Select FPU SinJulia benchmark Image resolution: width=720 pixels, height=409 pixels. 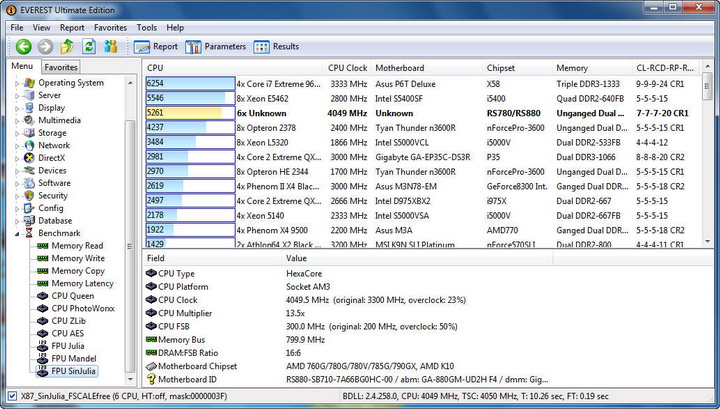[73, 371]
